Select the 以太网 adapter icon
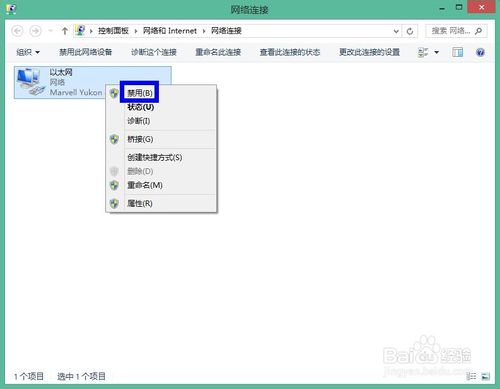 pyautogui.click(x=30, y=82)
